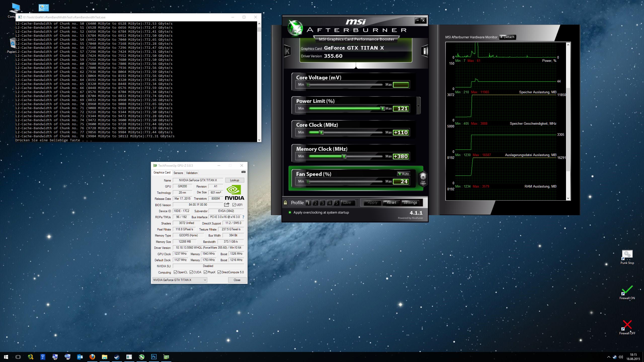The width and height of the screenshot is (644, 362).
Task: Open the Afterburner info button
Action: coord(425,51)
